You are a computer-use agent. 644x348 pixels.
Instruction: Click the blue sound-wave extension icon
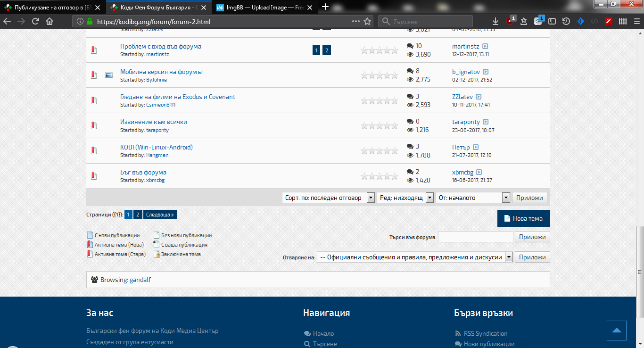(x=580, y=21)
